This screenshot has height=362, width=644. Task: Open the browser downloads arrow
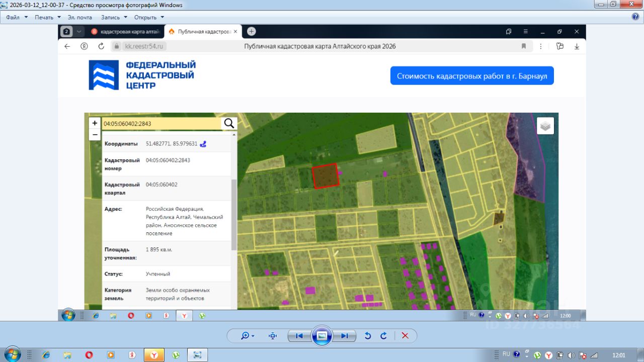[x=577, y=46]
